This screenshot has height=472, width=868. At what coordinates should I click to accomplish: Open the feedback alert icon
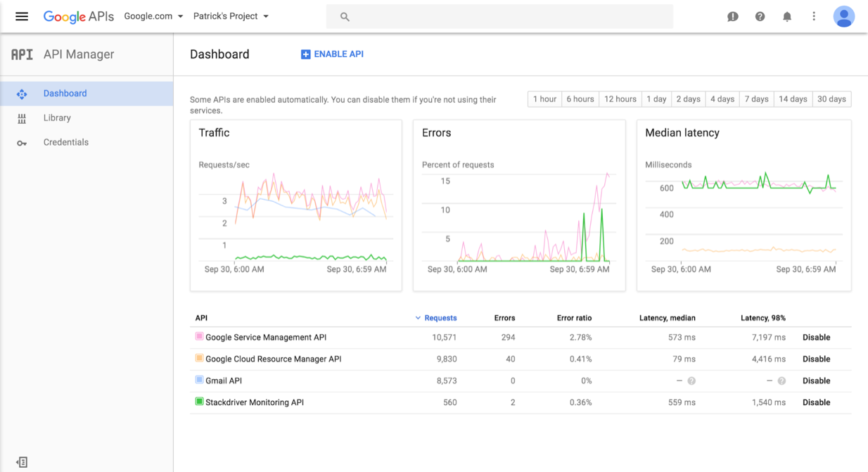click(733, 17)
